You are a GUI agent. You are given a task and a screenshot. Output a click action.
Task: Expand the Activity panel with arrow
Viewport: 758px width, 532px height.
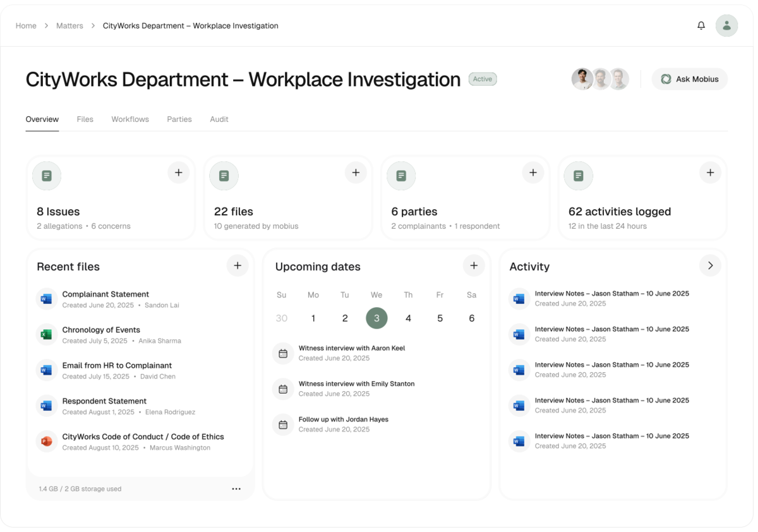[x=710, y=266]
